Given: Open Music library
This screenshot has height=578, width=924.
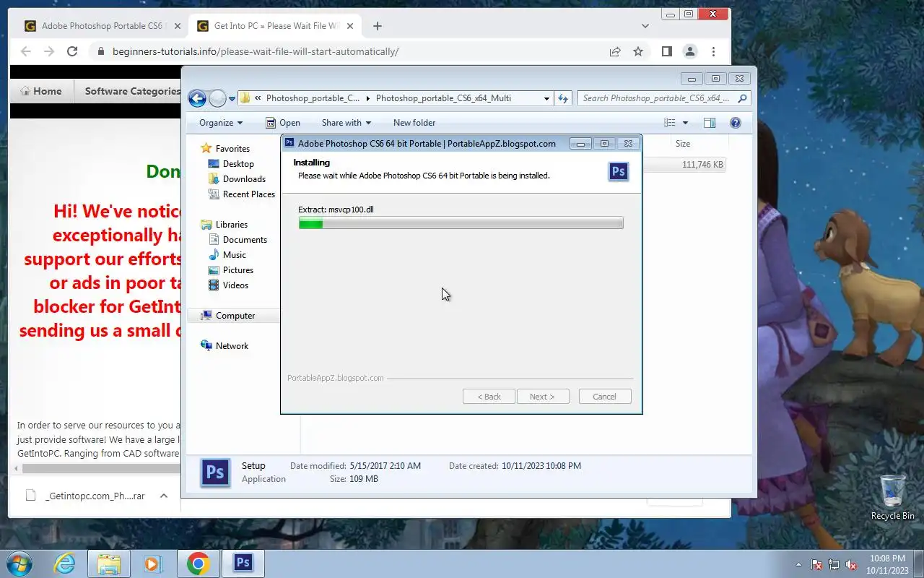Looking at the screenshot, I should click(x=235, y=254).
